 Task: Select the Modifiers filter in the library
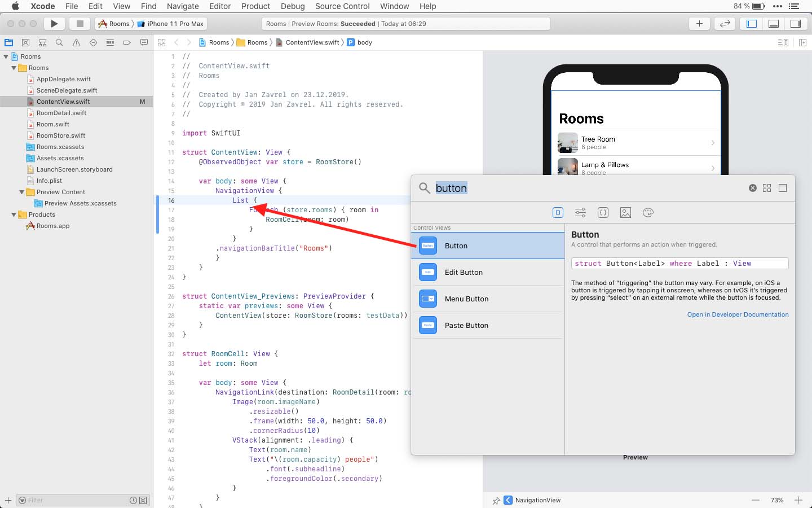click(x=580, y=212)
